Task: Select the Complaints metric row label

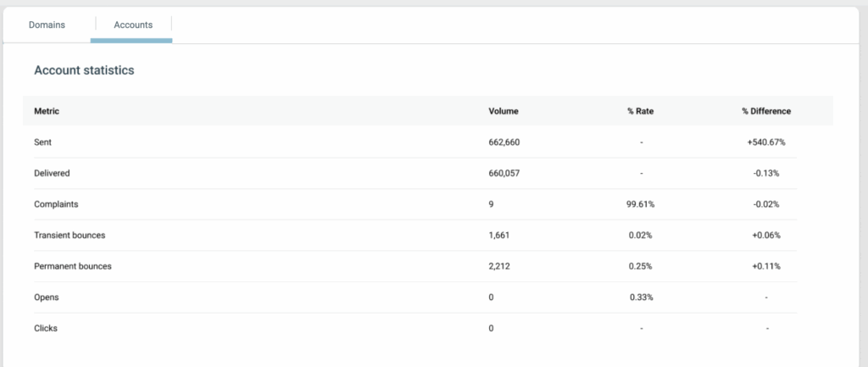Action: tap(55, 204)
